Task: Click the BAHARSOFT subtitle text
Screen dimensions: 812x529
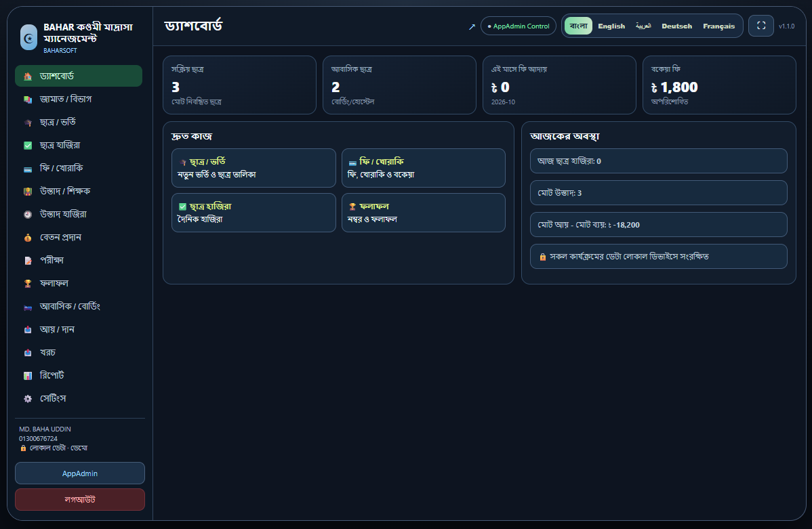Action: tap(60, 51)
